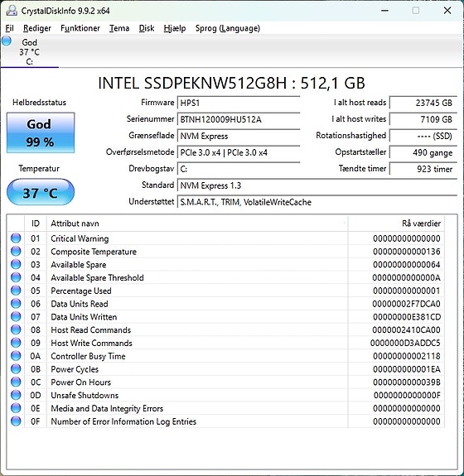The image size is (464, 476).
Task: Open the Funktioner menu
Action: pos(80,28)
